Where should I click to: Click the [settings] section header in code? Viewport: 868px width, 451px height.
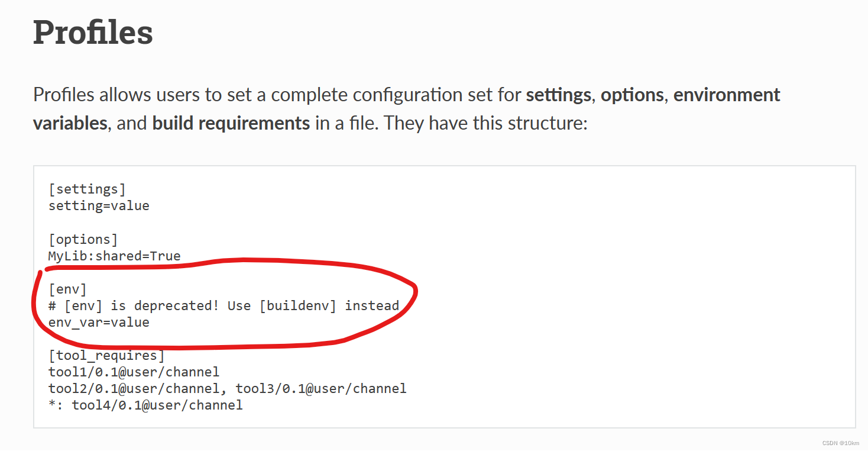pos(87,189)
